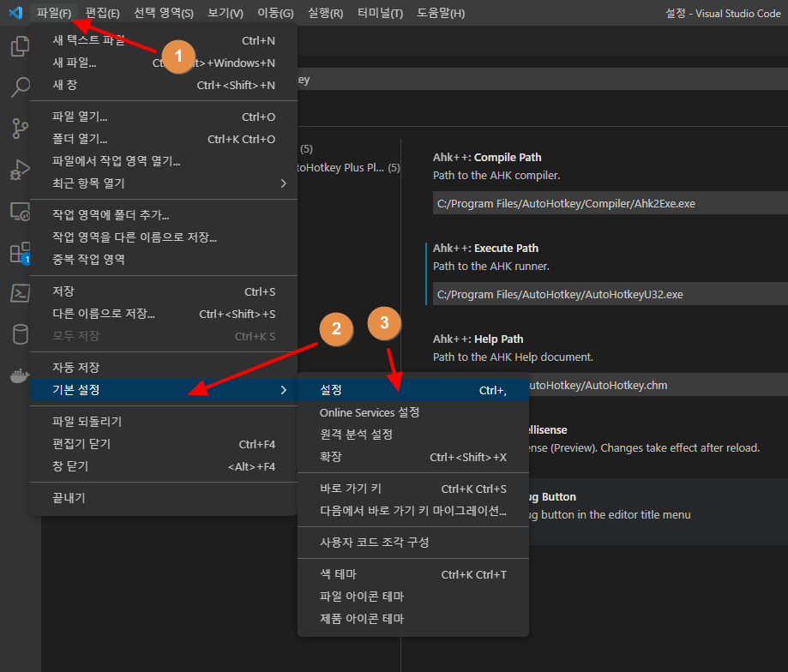Open the 선택 영역(S) menu
The height and width of the screenshot is (672, 788).
[163, 13]
